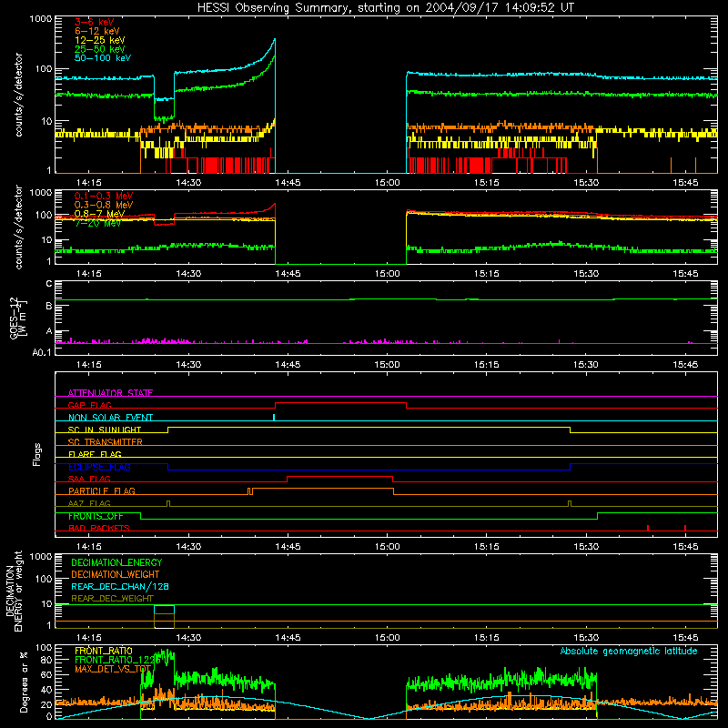The height and width of the screenshot is (728, 728).
Task: Select the SAA_FLAG label
Action: click(x=89, y=479)
